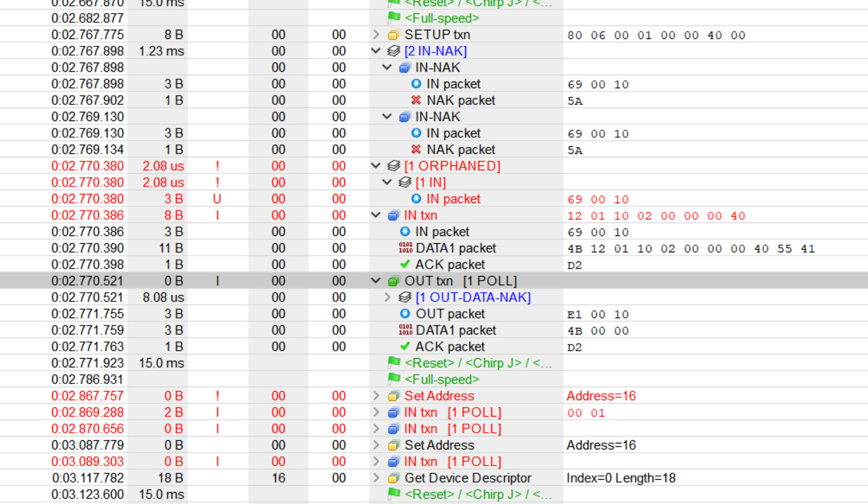Screen dimensions: 868x504
Task: Click green checkmark of ACK packet at 0:02.770.398
Action: tap(405, 264)
